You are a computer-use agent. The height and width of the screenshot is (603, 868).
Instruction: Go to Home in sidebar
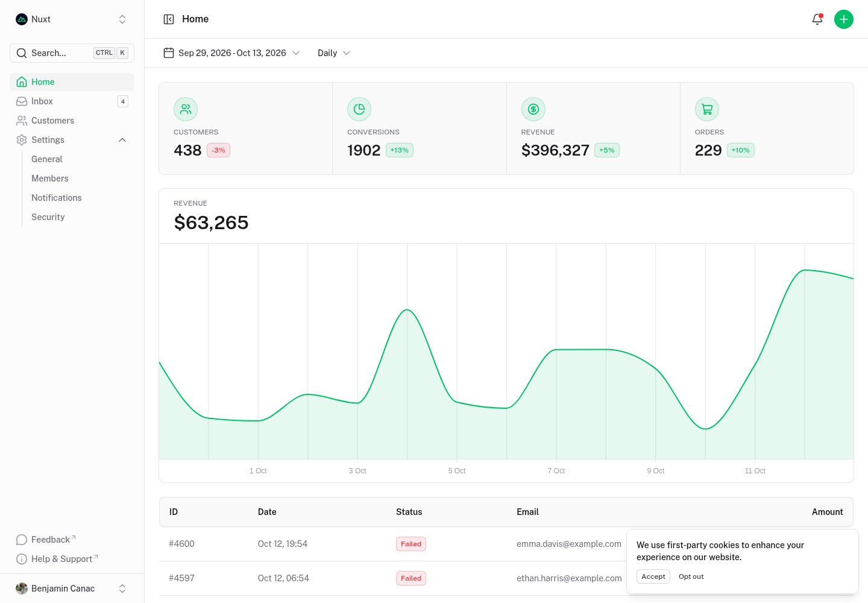click(72, 82)
